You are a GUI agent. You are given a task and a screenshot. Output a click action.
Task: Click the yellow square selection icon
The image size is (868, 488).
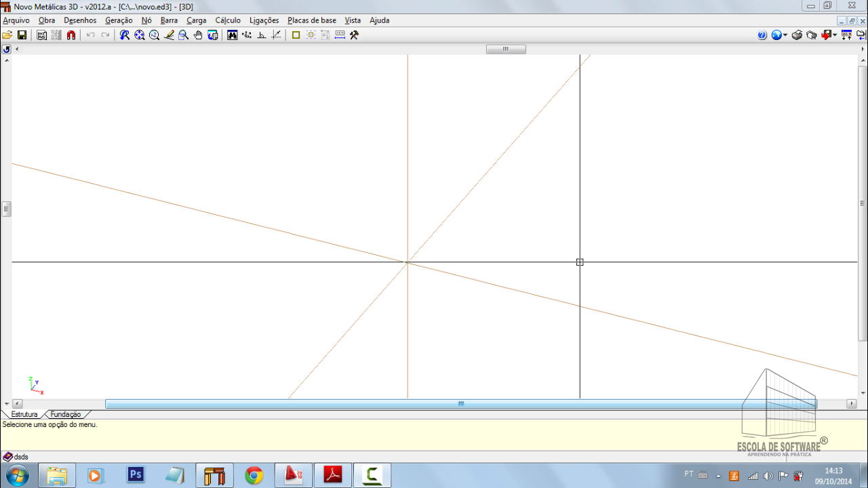point(296,35)
